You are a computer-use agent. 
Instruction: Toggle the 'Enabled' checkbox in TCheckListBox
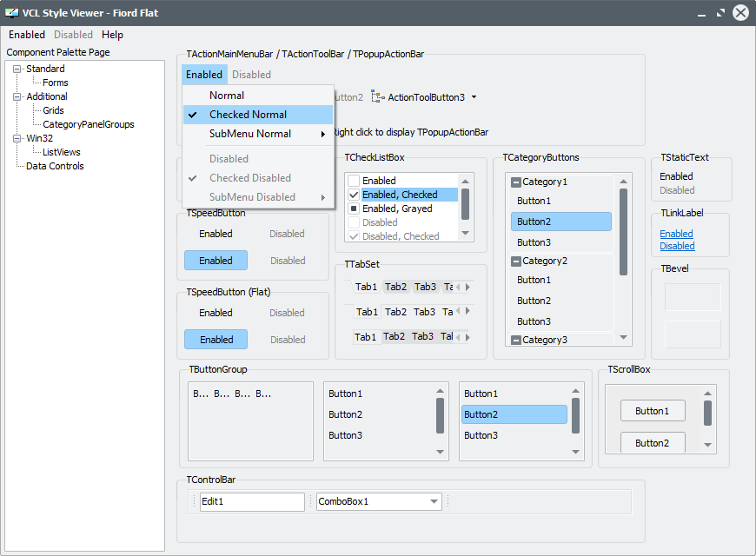(x=354, y=181)
